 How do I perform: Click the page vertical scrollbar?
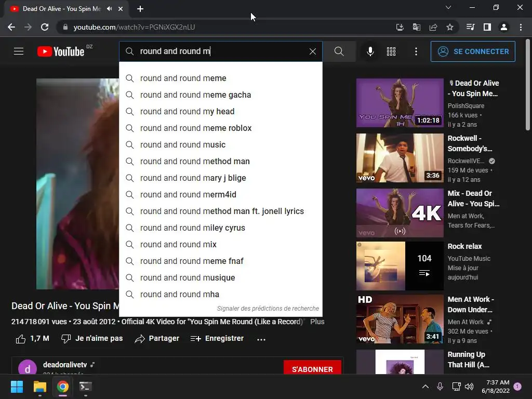pyautogui.click(x=528, y=84)
